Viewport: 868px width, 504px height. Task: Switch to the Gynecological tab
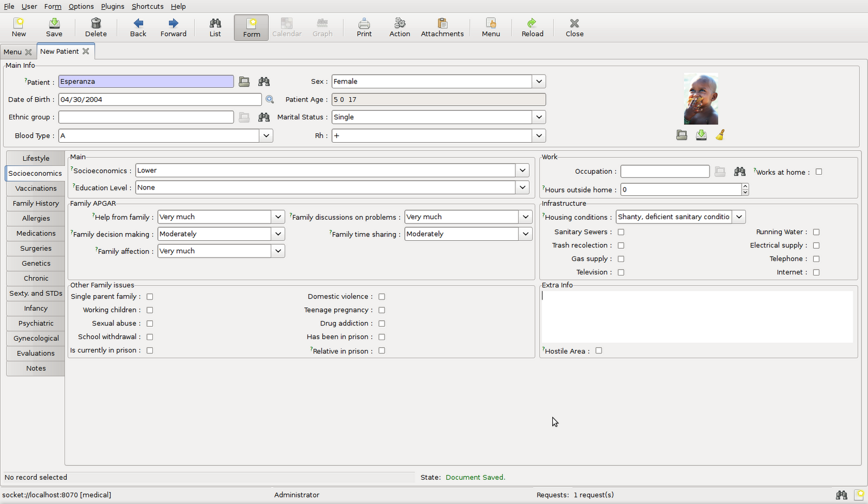coord(36,339)
